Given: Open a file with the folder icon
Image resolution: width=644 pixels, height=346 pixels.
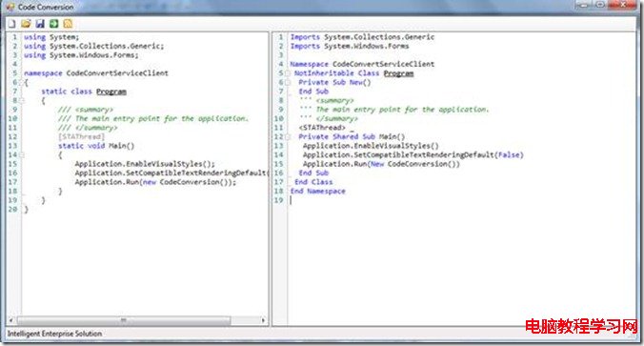Looking at the screenshot, I should (26, 24).
